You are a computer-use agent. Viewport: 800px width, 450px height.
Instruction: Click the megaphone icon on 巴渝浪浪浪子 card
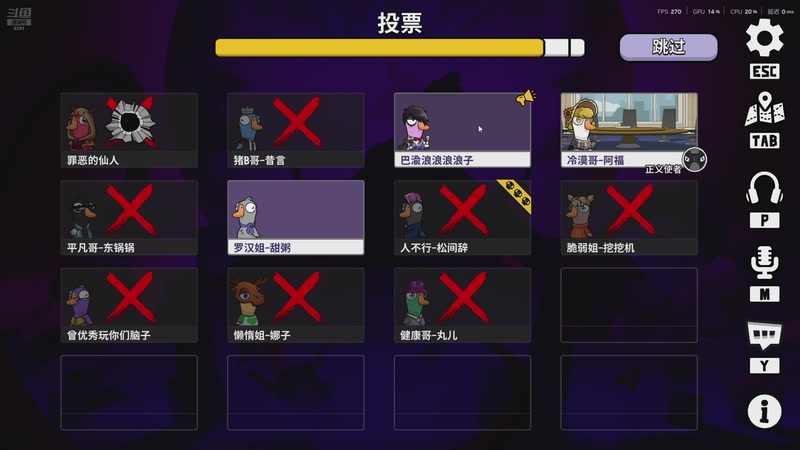(525, 97)
